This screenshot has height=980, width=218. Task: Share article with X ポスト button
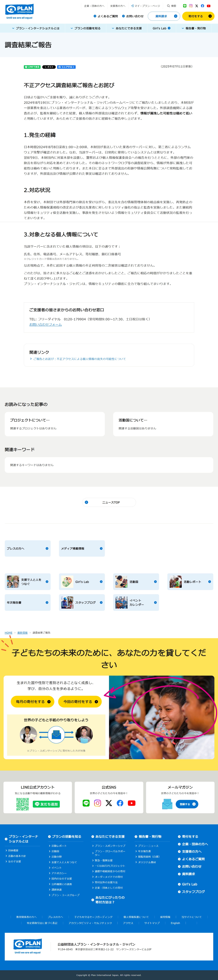tap(49, 67)
